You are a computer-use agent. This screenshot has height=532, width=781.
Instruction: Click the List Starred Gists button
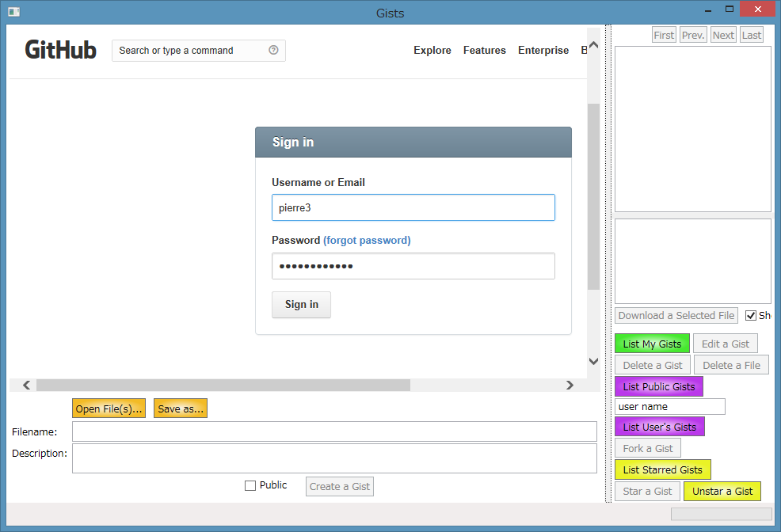pos(662,469)
